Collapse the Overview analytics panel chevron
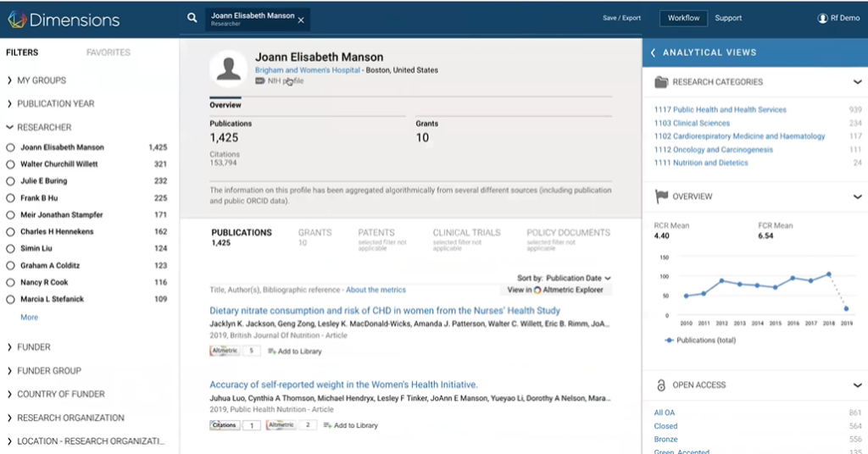868x454 pixels. 857,197
